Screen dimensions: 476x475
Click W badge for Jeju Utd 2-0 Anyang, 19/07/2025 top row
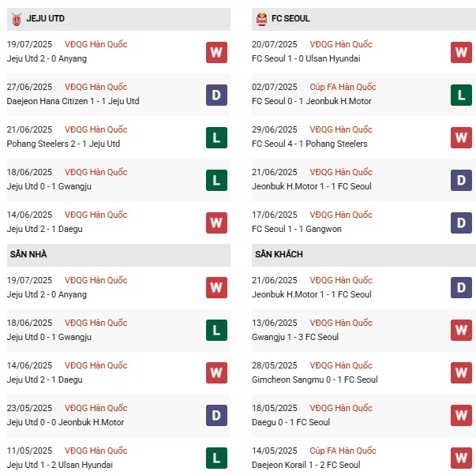click(216, 52)
